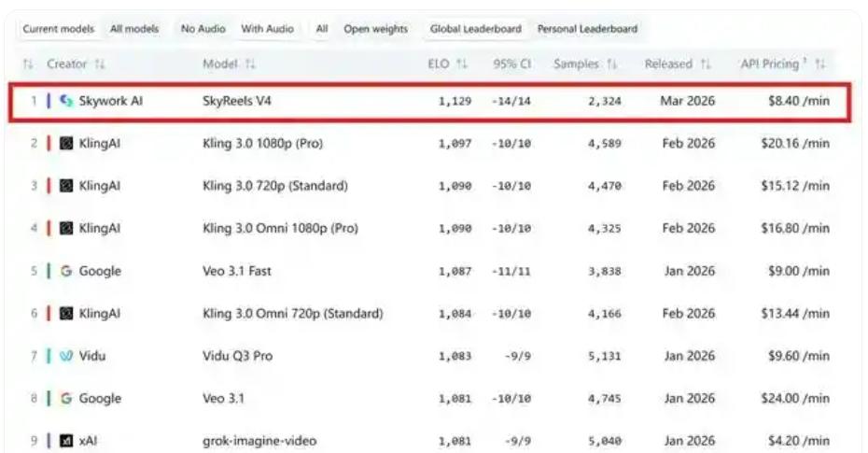This screenshot has height=453, width=868.
Task: Click the Samples column header
Action: pos(576,64)
